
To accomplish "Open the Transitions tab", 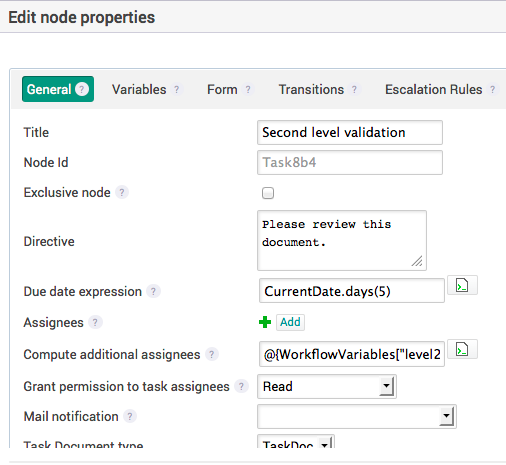I will [x=311, y=89].
